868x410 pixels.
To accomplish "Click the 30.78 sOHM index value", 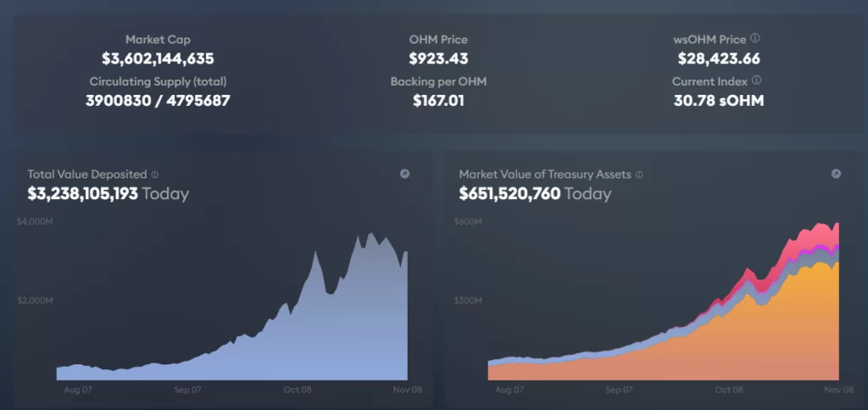I will pos(719,101).
